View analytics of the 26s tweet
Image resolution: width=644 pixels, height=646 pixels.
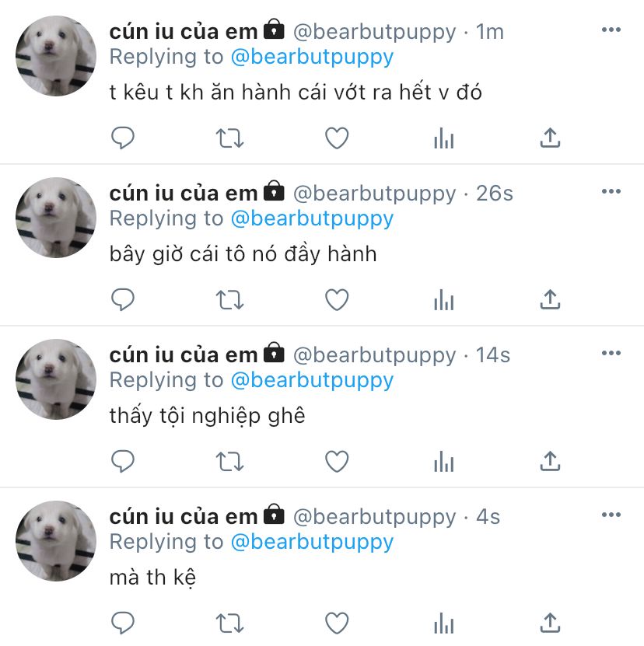tap(443, 299)
